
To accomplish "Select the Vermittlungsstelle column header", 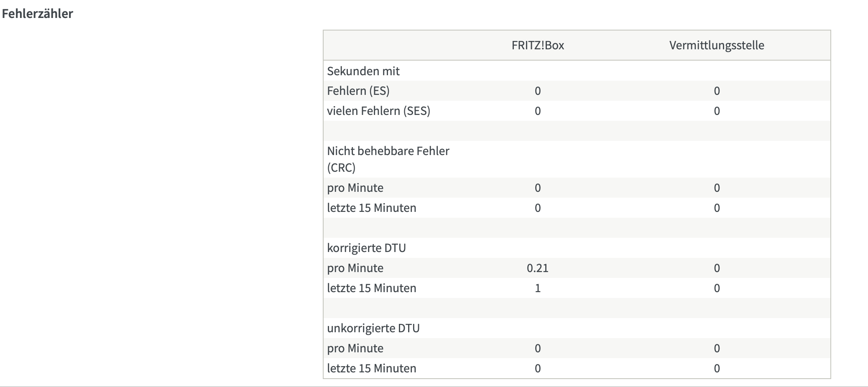I will (717, 45).
